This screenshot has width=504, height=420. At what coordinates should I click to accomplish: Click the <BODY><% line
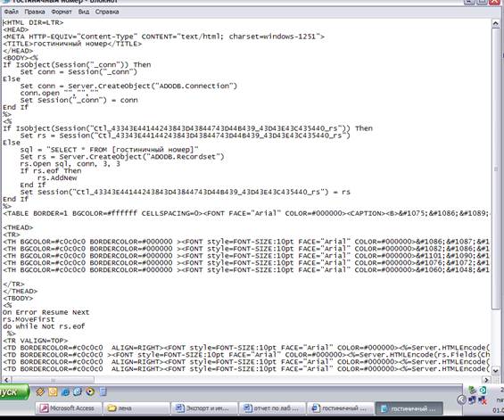click(x=21, y=58)
